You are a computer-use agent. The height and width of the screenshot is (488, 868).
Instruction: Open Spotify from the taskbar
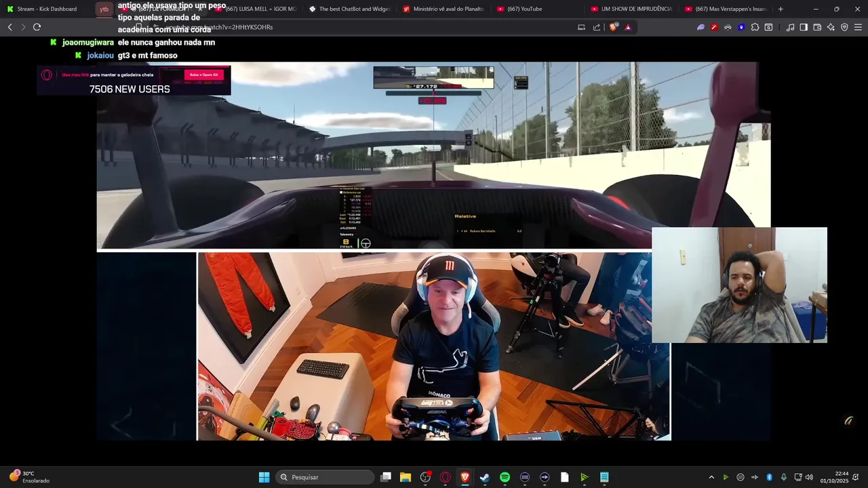(505, 477)
